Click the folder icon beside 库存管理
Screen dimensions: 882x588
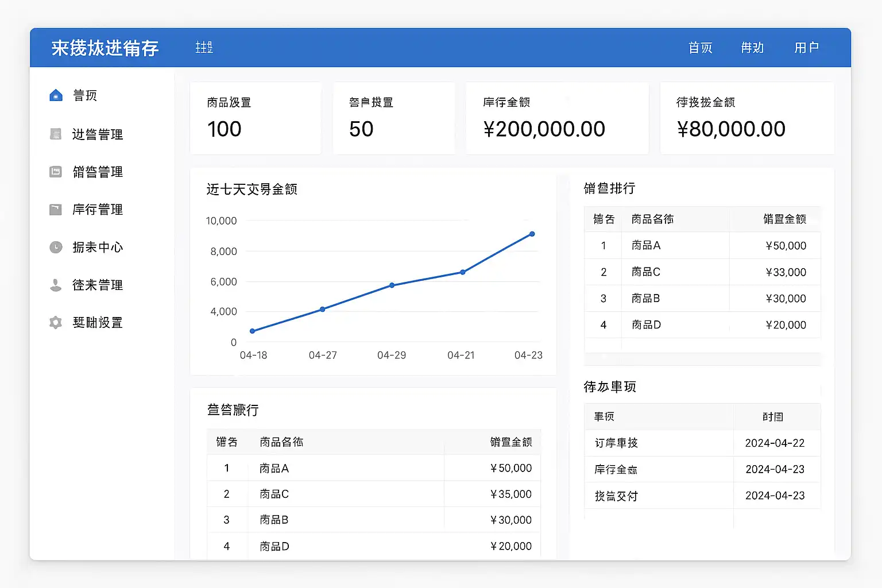tap(56, 210)
